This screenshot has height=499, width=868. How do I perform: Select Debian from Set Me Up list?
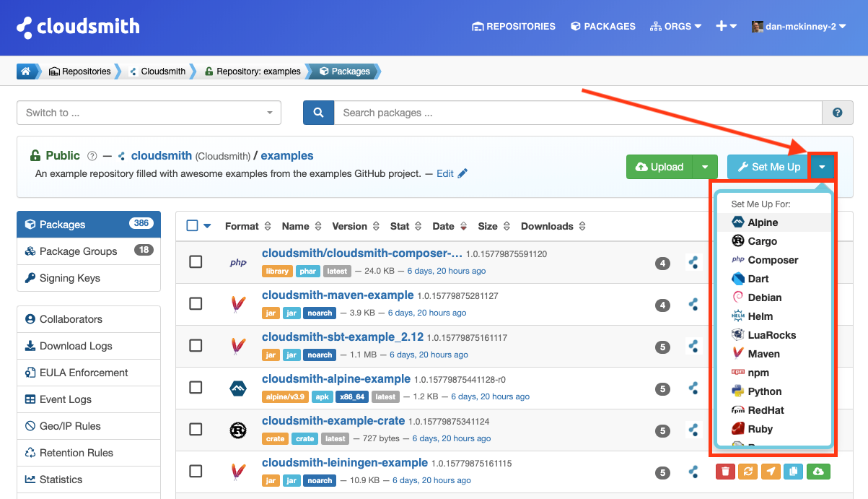(774, 298)
